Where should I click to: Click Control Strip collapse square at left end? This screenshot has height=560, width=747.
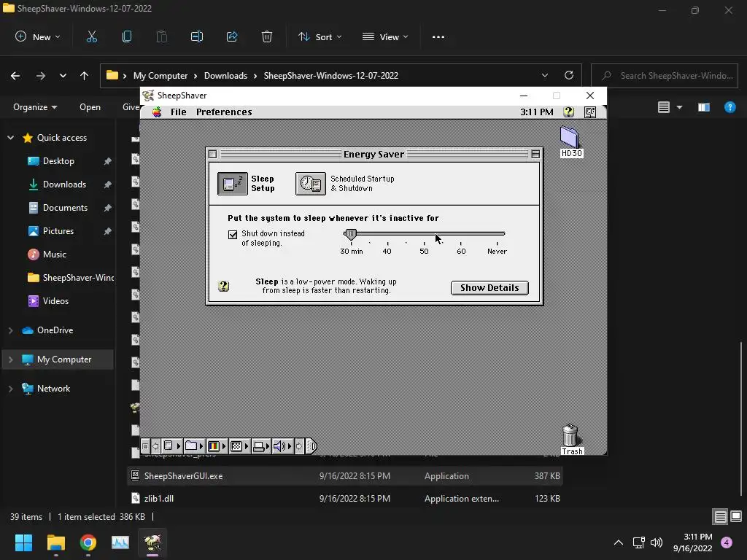coord(145,446)
